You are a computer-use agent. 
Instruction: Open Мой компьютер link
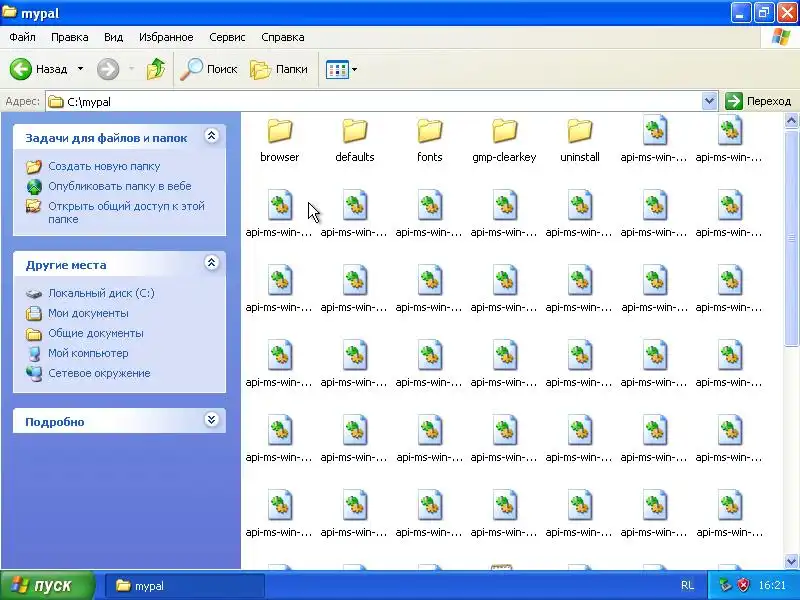pyautogui.click(x=88, y=353)
